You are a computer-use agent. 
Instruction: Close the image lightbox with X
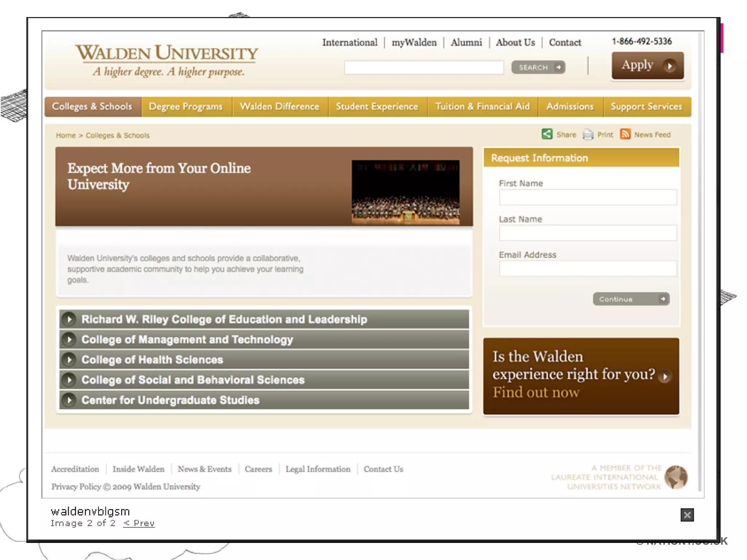click(687, 515)
